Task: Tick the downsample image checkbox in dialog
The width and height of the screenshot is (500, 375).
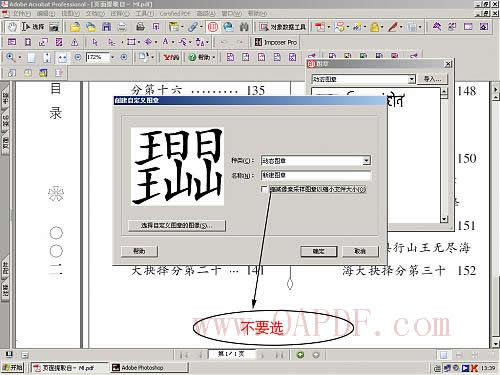Action: 264,189
